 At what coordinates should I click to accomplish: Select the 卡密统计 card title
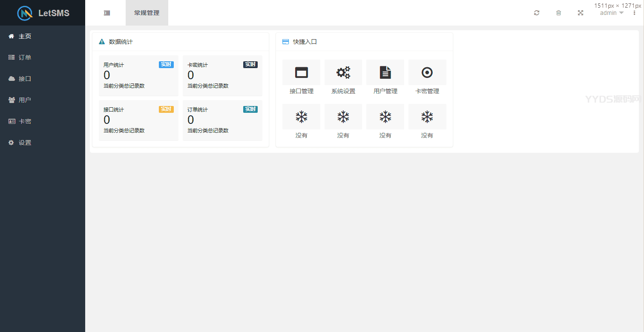coord(198,65)
